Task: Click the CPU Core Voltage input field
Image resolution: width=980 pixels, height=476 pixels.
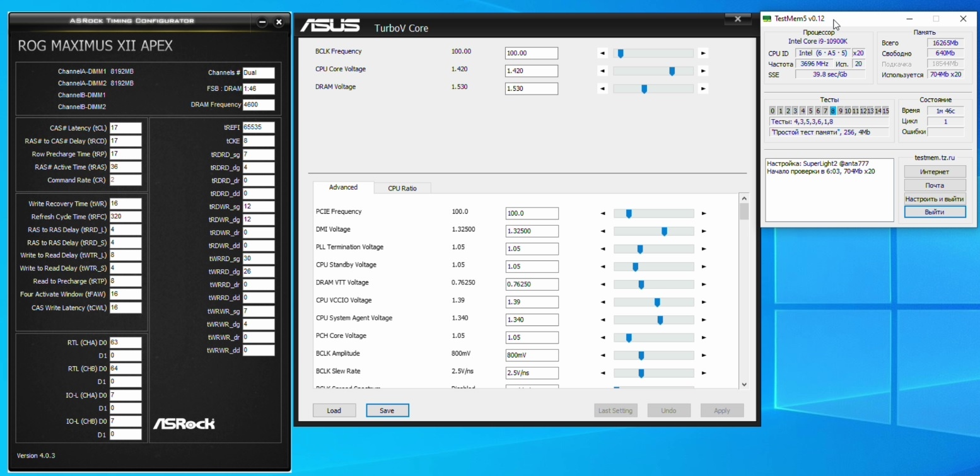Action: [x=532, y=71]
